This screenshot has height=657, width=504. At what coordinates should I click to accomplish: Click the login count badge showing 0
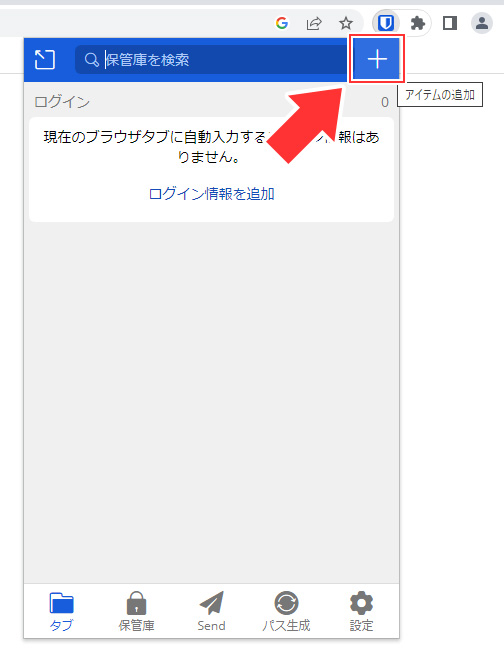click(385, 102)
